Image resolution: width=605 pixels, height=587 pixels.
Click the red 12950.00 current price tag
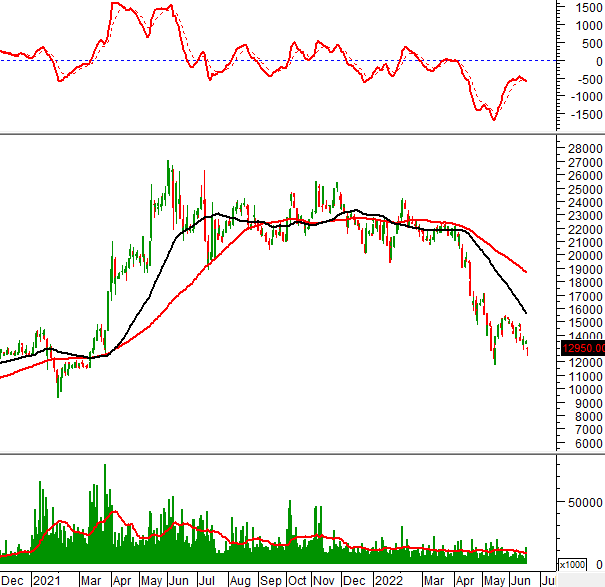tap(581, 348)
